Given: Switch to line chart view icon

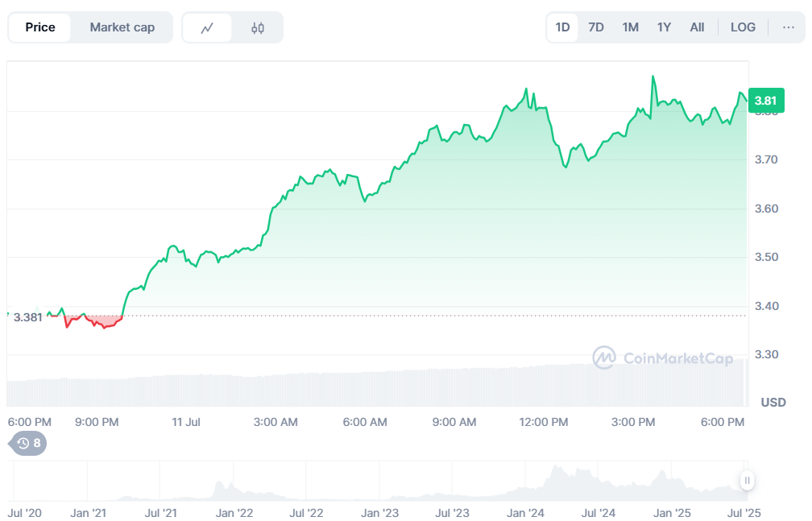Looking at the screenshot, I should pos(207,28).
